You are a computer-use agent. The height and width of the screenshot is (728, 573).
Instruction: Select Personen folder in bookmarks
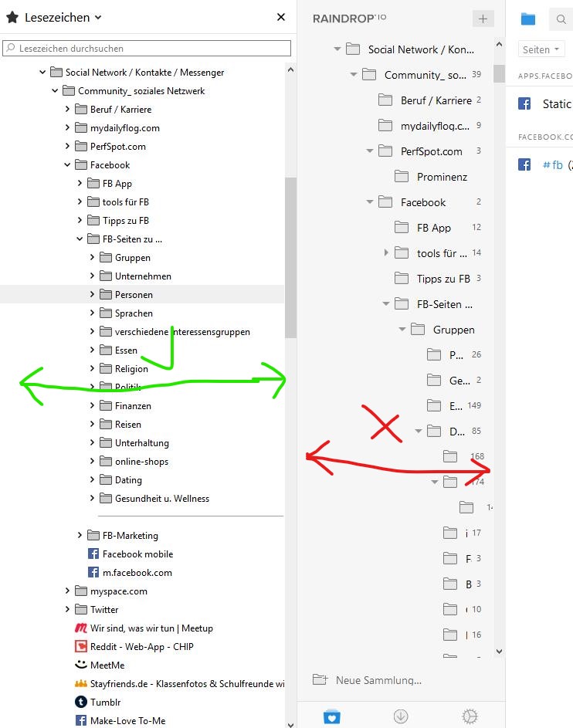pyautogui.click(x=134, y=294)
